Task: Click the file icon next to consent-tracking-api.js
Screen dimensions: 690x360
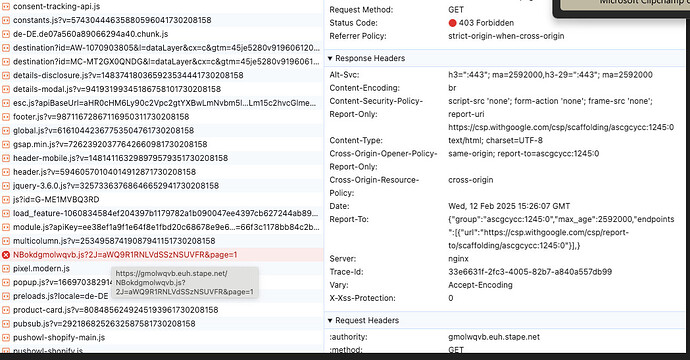Action: (x=6, y=7)
